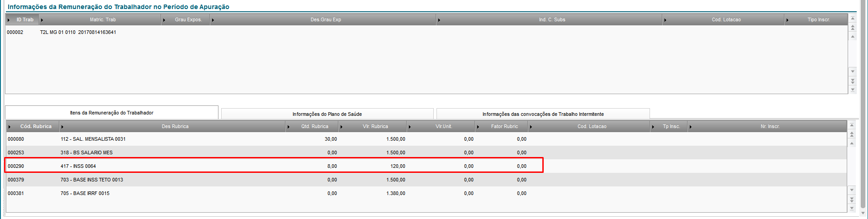Click Vlr.Unit. 0,00 in INSS row
Screen dimensions: 868x219
pos(469,166)
